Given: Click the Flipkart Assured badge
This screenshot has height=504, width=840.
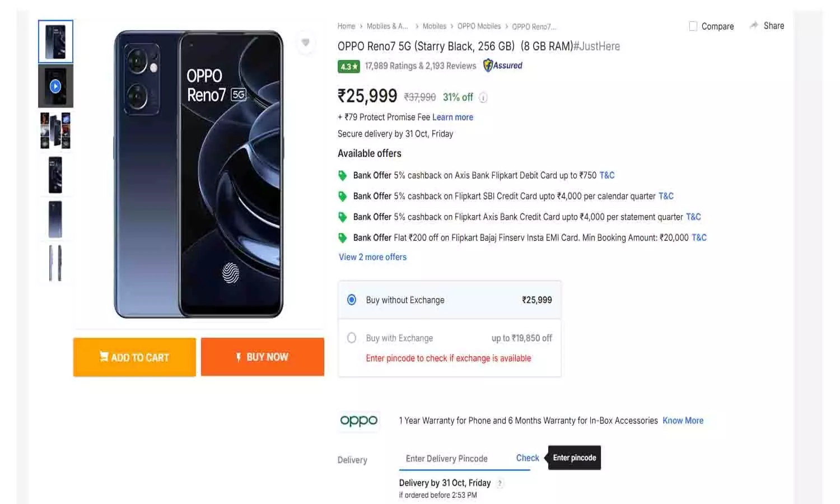Looking at the screenshot, I should 502,66.
